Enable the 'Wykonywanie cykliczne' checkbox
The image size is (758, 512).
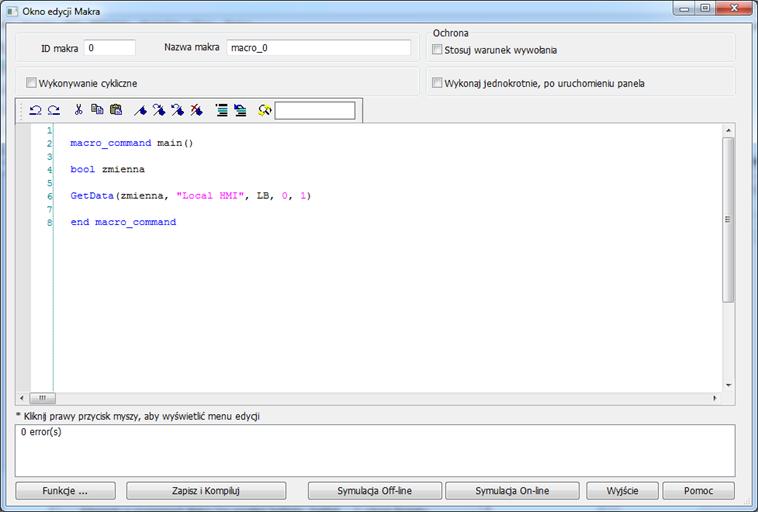pos(31,83)
